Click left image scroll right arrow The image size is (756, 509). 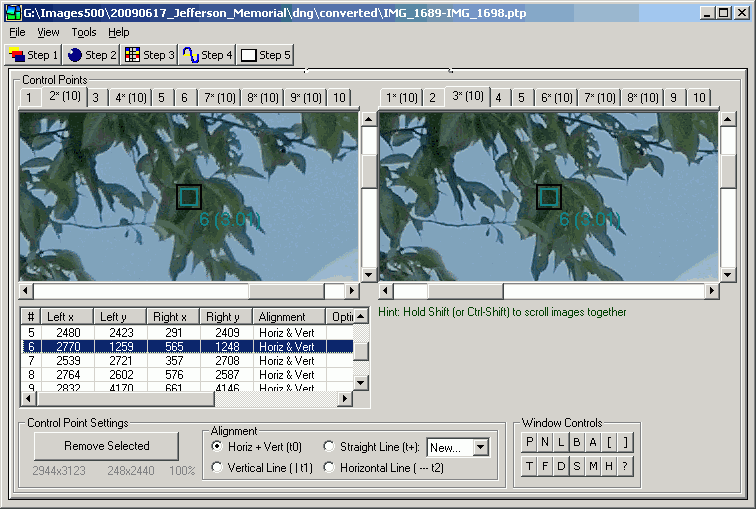(351, 291)
